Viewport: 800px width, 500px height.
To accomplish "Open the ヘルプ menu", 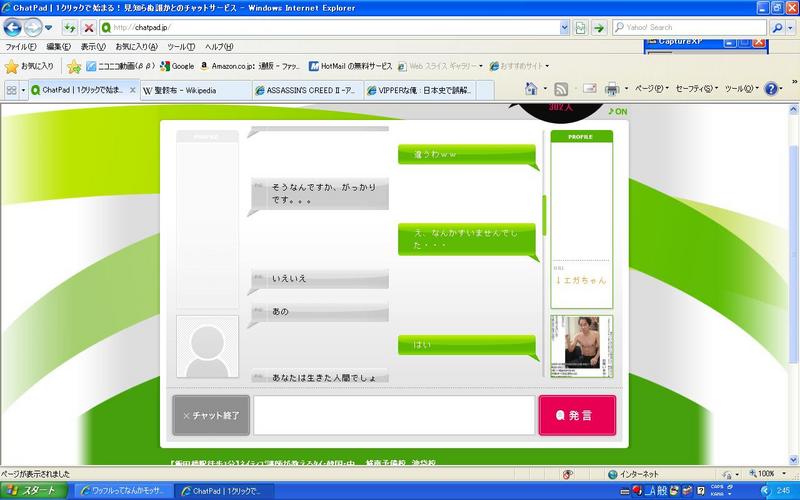I will point(219,46).
